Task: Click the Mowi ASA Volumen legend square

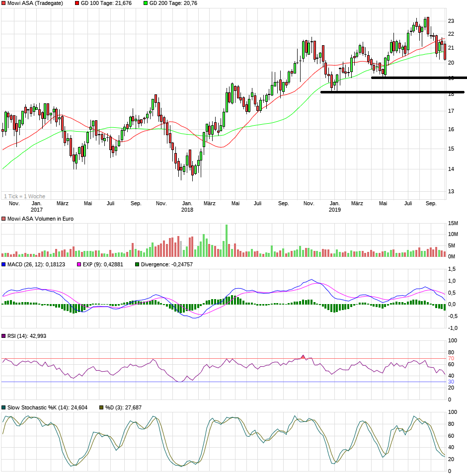Action: (x=4, y=219)
